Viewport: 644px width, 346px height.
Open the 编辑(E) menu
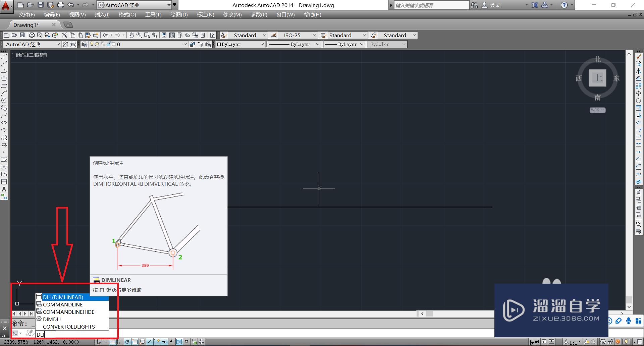pyautogui.click(x=52, y=15)
